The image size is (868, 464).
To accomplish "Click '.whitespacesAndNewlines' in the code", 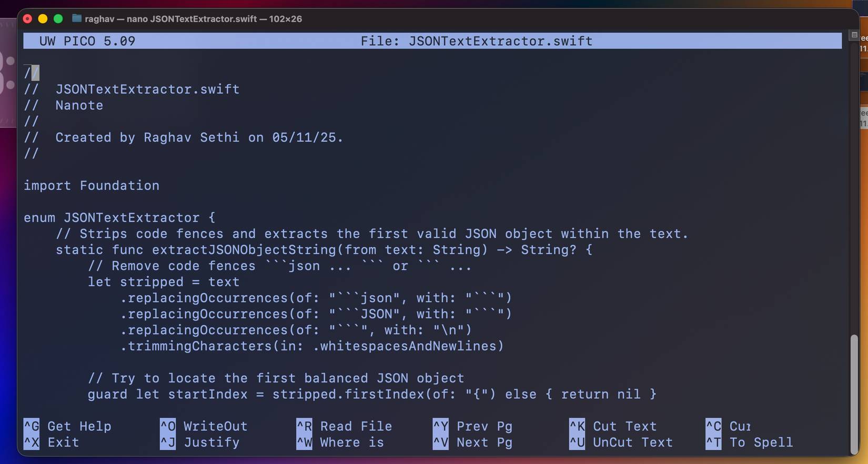I will 404,346.
